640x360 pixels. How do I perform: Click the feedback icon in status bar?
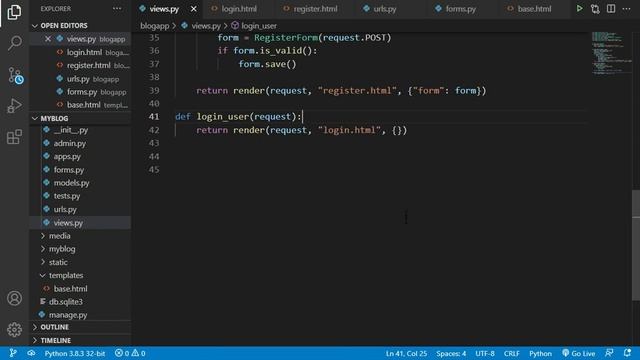609,353
